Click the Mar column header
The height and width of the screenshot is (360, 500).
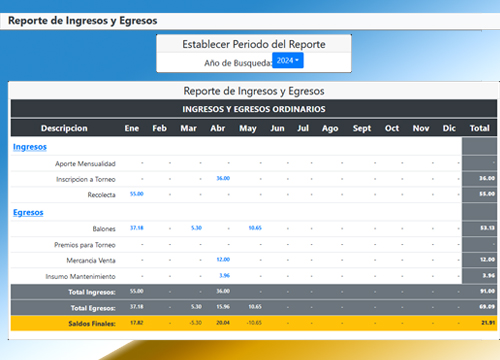pyautogui.click(x=188, y=128)
